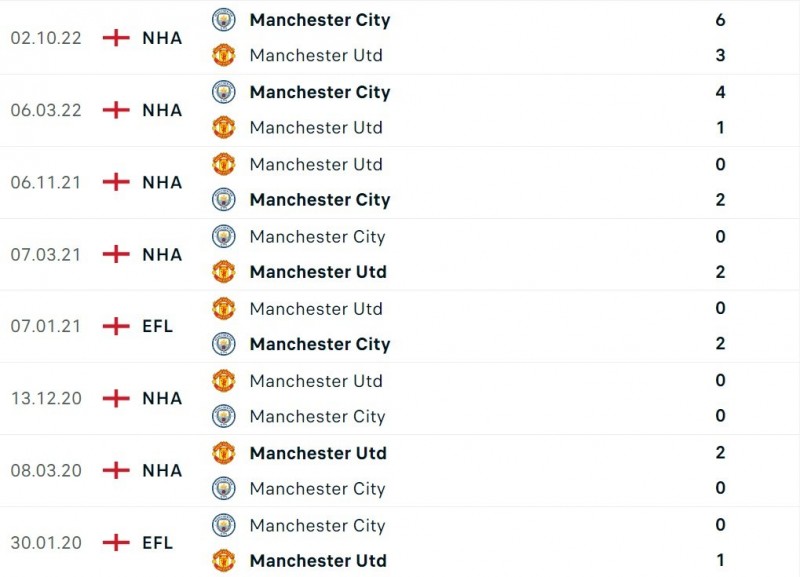
Task: Click Manchester City crest in 08.03.20 match
Action: (x=223, y=489)
